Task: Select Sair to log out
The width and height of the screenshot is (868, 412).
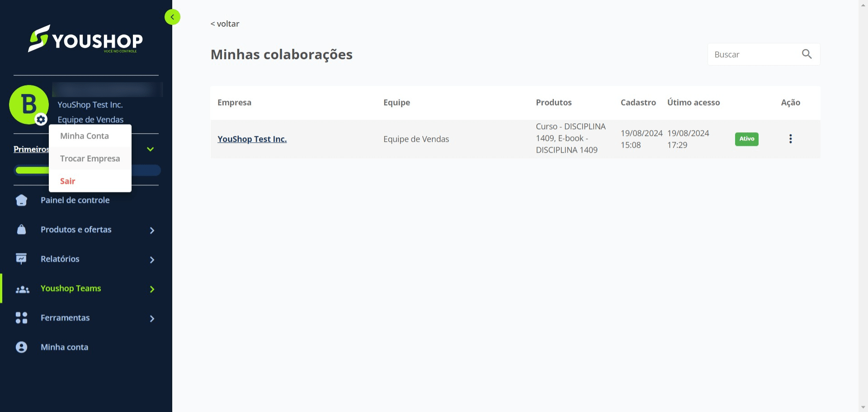Action: pos(90,181)
